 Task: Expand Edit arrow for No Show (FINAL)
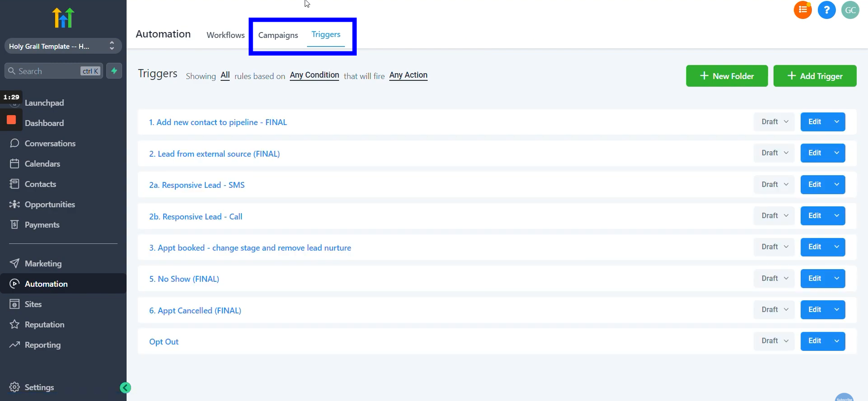pyautogui.click(x=836, y=279)
